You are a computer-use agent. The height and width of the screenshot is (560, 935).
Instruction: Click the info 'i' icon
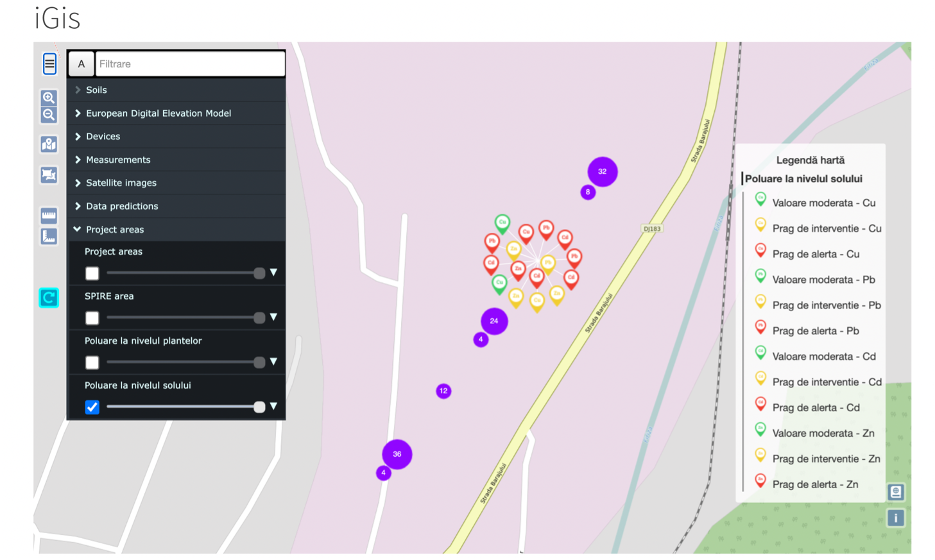point(896,518)
